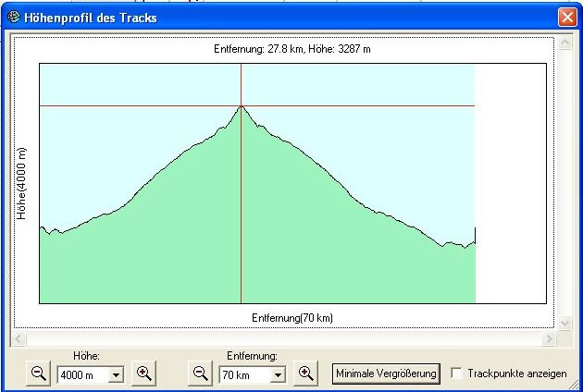
Task: Enable Trackpunkte anzeigen checkbox
Action: pyautogui.click(x=456, y=374)
